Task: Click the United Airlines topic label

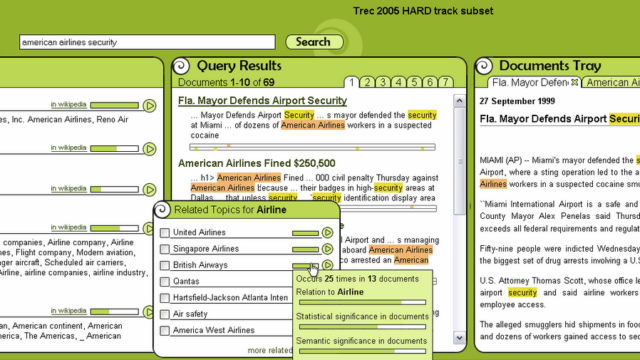Action: (199, 233)
